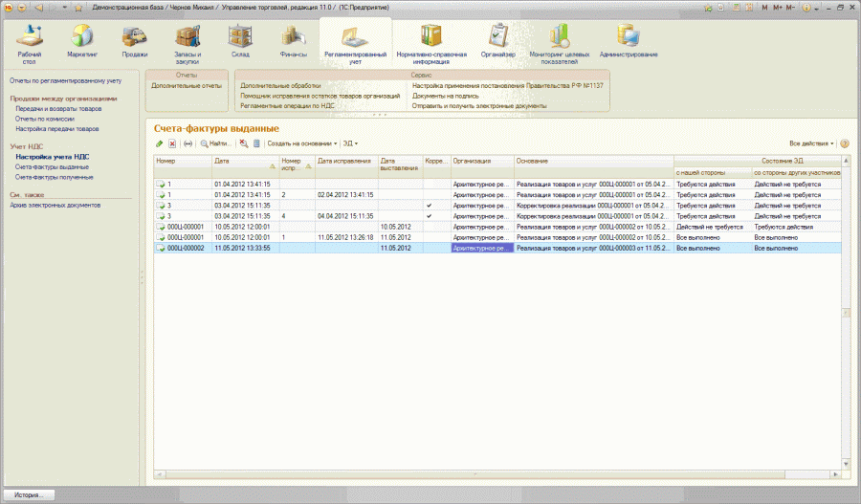
Task: Click the red X delete-mark icon
Action: coord(173,143)
